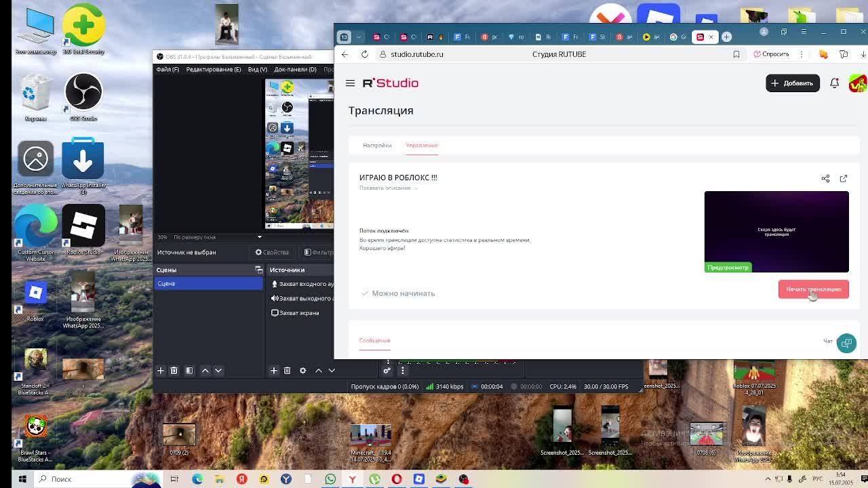Move source down in OBS Sources panel

click(x=332, y=371)
